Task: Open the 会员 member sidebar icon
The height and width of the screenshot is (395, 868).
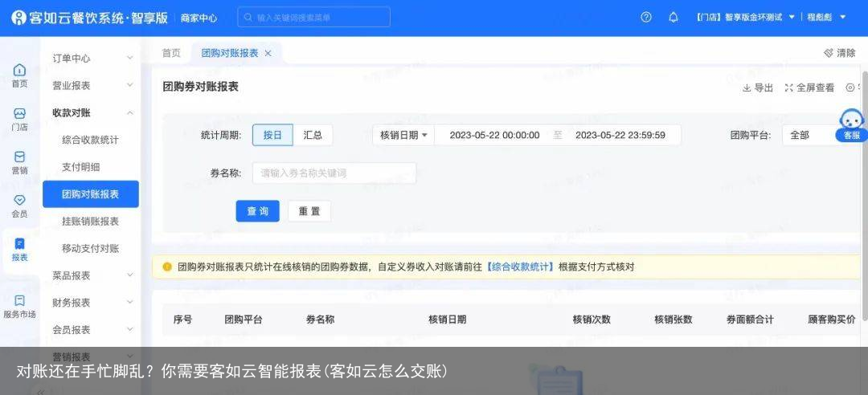Action: (x=19, y=206)
